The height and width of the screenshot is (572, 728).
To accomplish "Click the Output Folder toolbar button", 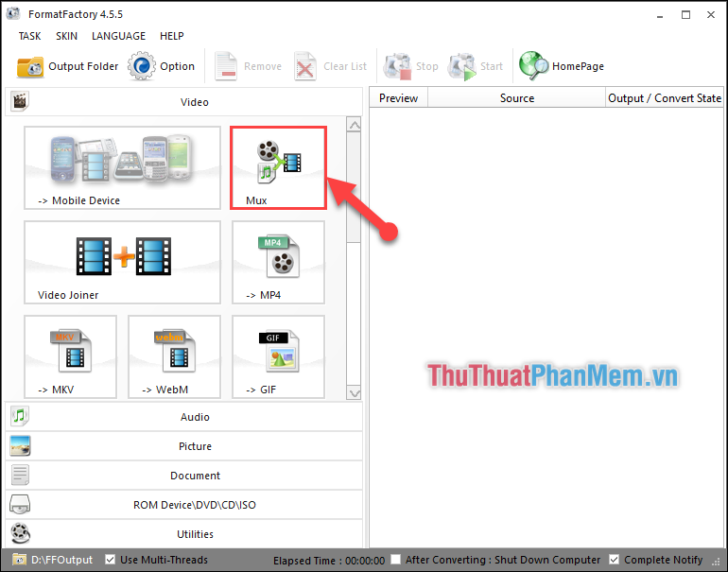I will (x=68, y=66).
